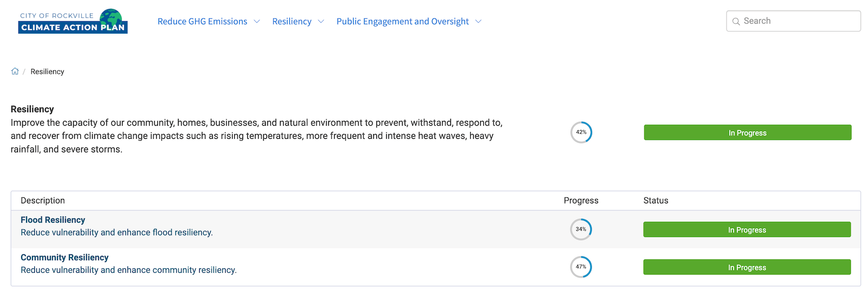The height and width of the screenshot is (308, 868).
Task: Expand the Resiliency menu chevron
Action: click(x=321, y=21)
